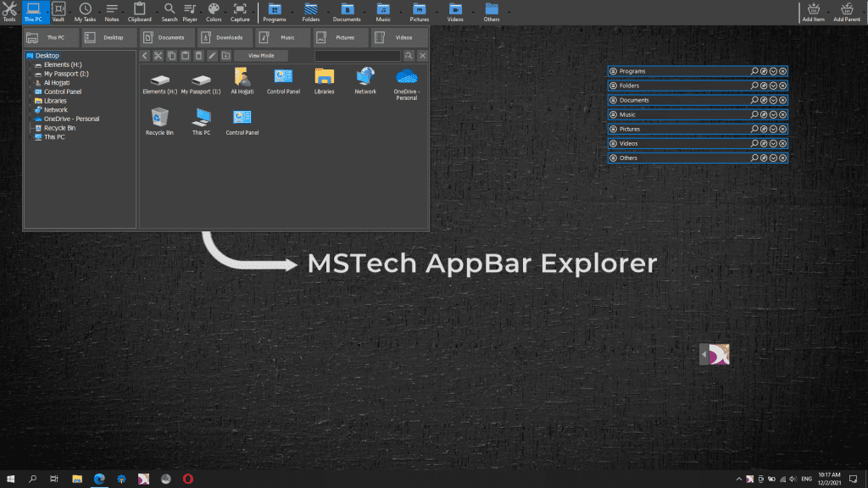The height and width of the screenshot is (488, 868).
Task: Click the Add Parent button
Action: pyautogui.click(x=846, y=12)
